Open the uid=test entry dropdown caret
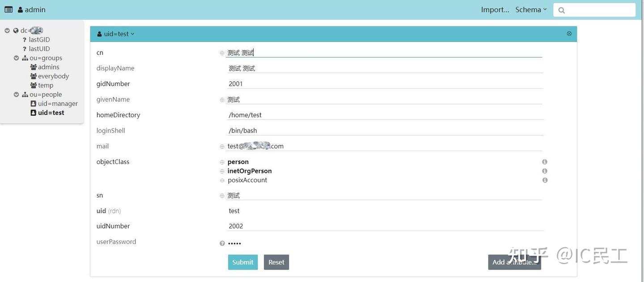Screen dimensions: 644x282 click(132, 34)
